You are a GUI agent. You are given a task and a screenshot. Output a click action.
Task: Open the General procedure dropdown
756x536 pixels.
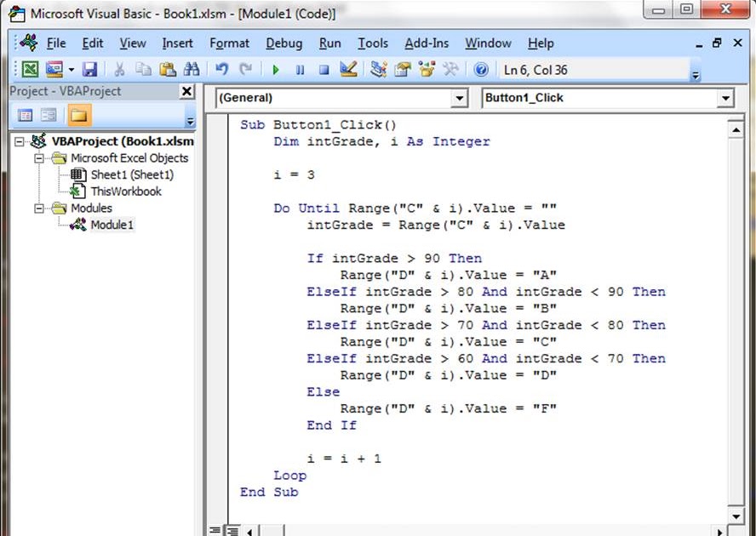coord(460,98)
